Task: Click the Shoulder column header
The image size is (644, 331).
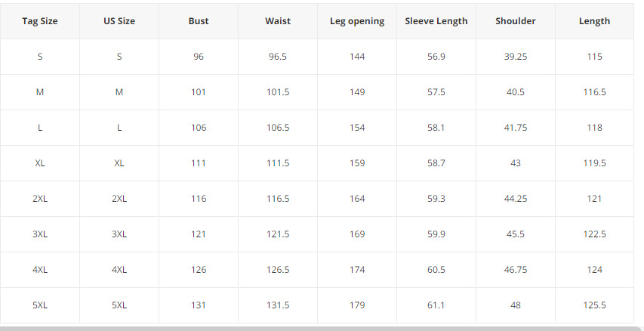Action: coord(516,21)
